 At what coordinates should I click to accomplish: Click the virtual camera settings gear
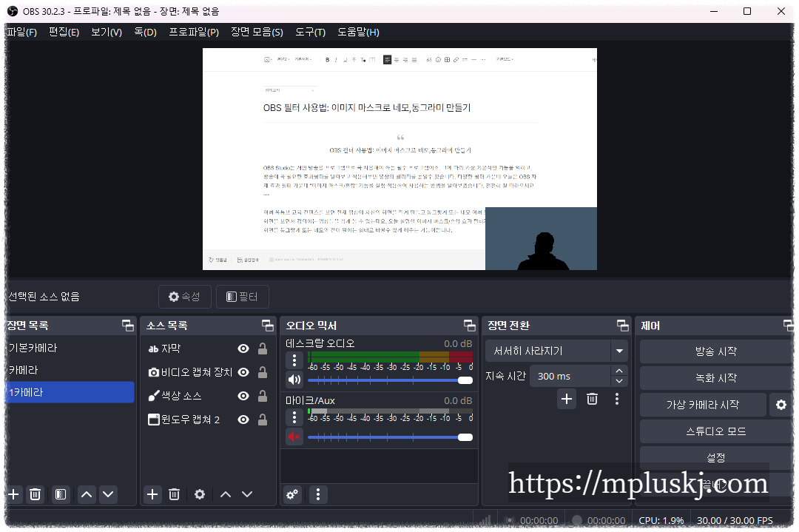[782, 405]
